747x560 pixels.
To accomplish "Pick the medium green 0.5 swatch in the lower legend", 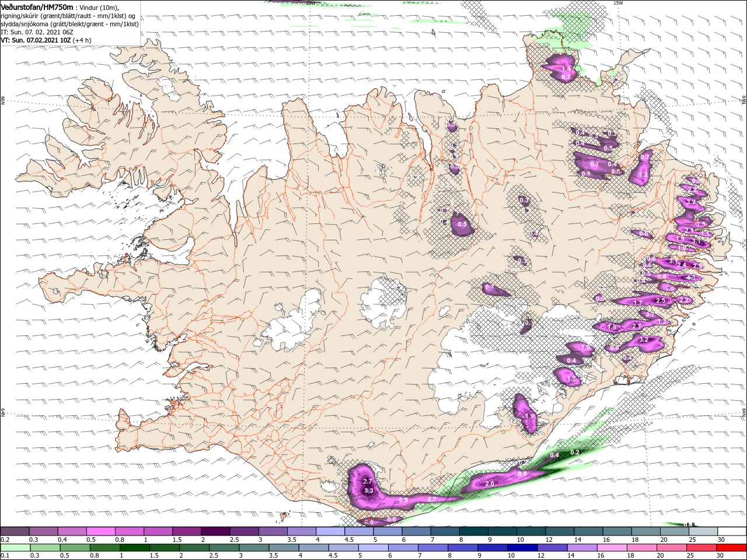I will tap(75, 548).
